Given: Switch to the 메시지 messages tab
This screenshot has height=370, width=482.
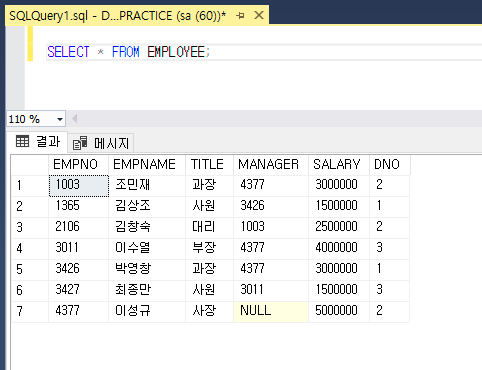Looking at the screenshot, I should coord(101,143).
